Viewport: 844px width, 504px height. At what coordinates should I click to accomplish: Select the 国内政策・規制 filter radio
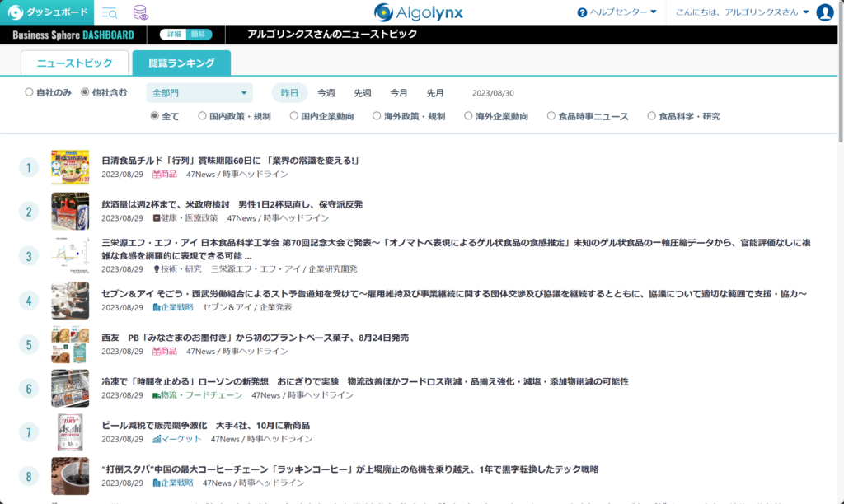click(x=202, y=116)
